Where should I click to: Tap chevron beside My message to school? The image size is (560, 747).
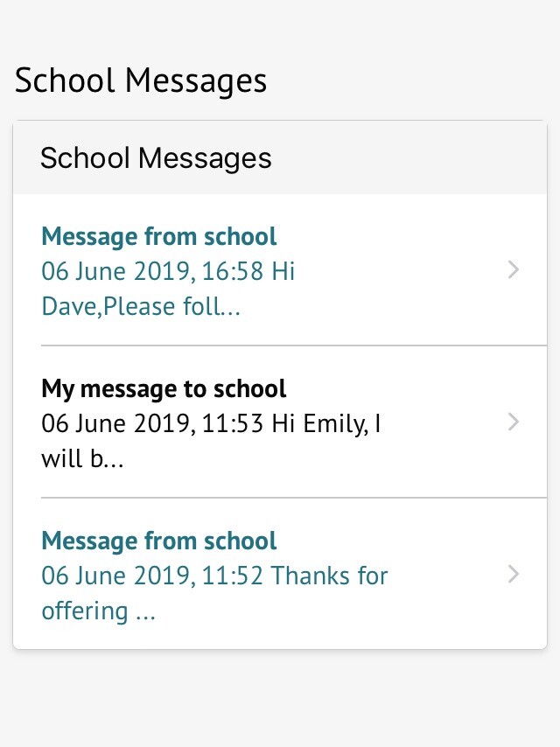point(514,422)
